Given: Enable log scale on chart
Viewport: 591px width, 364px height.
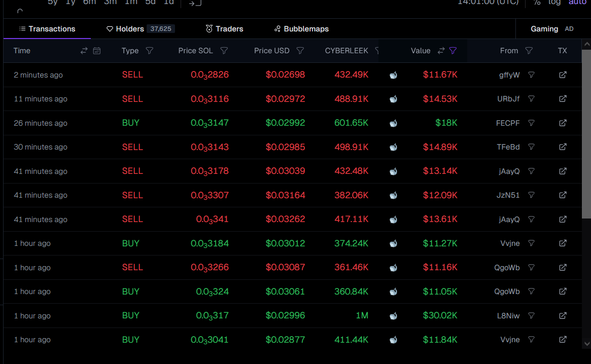Looking at the screenshot, I should 554,2.
